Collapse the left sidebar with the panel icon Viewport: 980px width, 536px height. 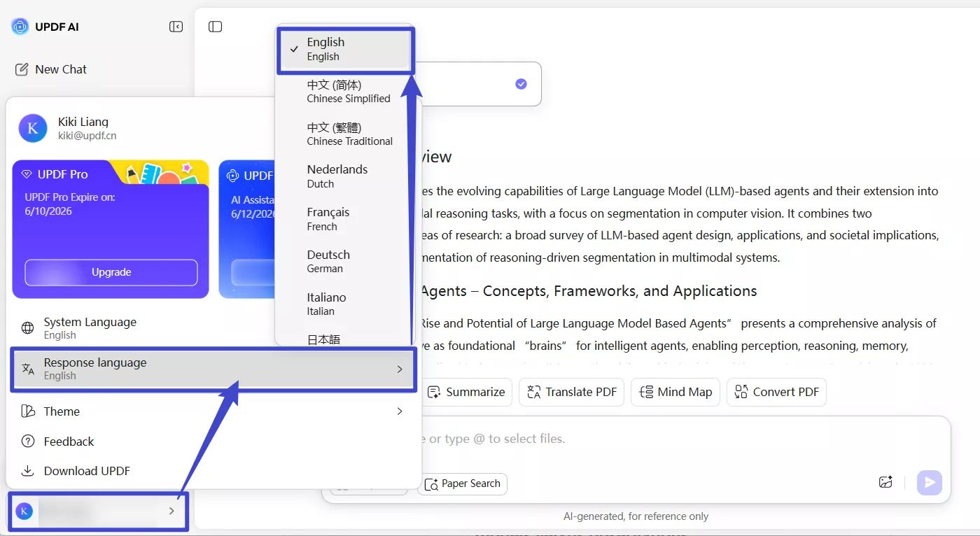(176, 27)
